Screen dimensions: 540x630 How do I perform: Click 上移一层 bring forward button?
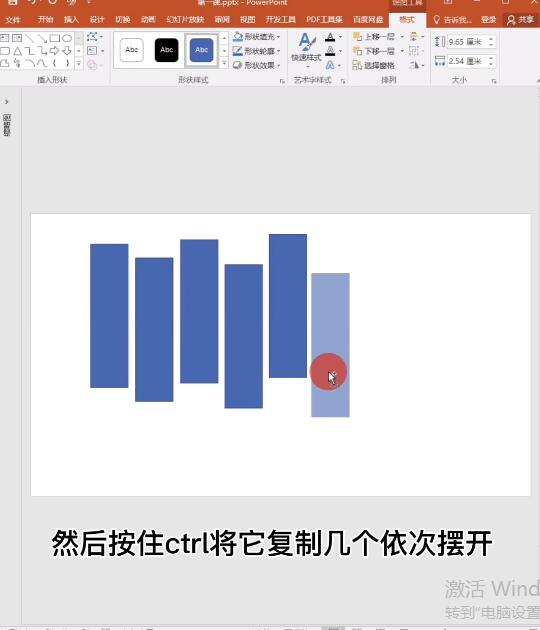(x=374, y=37)
